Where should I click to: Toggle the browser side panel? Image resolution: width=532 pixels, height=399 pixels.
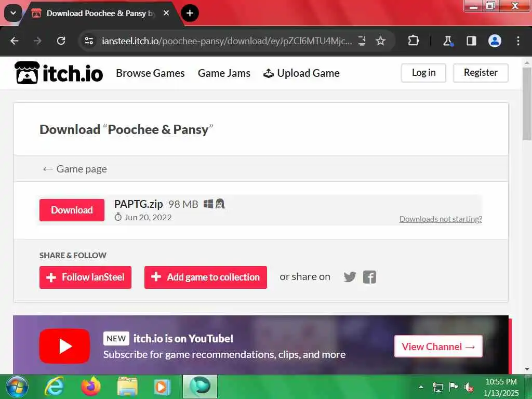[471, 41]
